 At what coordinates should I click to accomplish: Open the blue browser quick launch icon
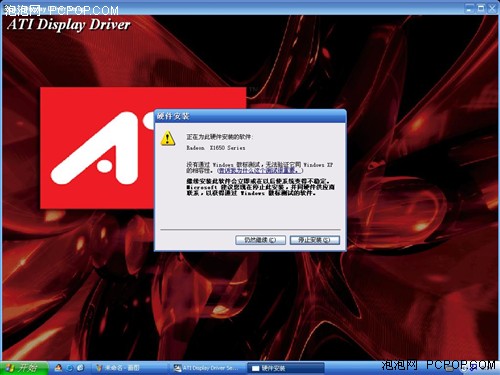click(69, 368)
